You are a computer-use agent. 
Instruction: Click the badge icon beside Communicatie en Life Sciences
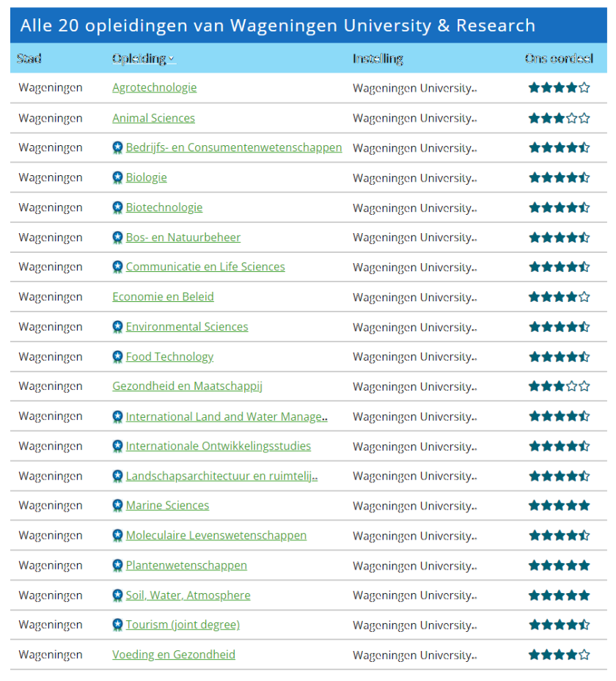pos(117,267)
